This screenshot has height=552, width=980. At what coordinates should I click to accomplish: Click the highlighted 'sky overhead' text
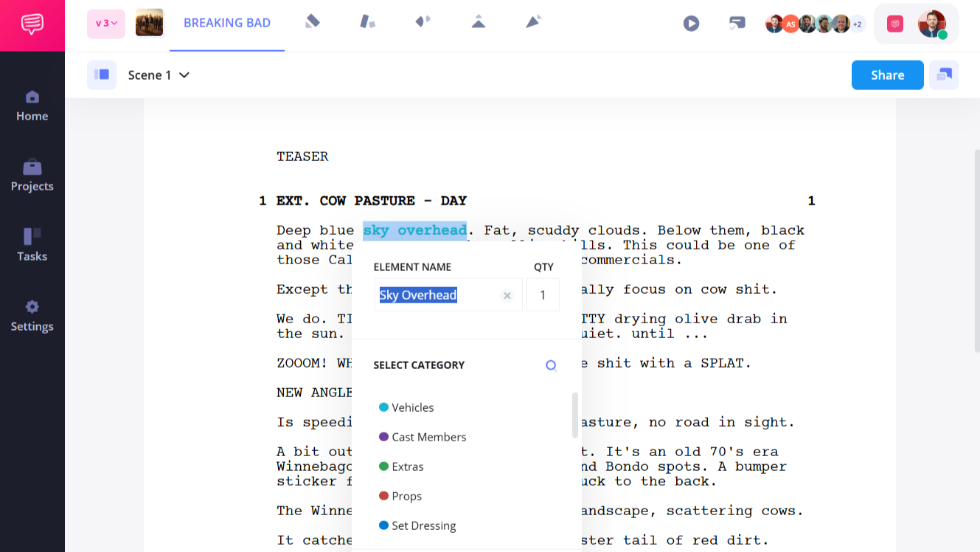(x=414, y=230)
